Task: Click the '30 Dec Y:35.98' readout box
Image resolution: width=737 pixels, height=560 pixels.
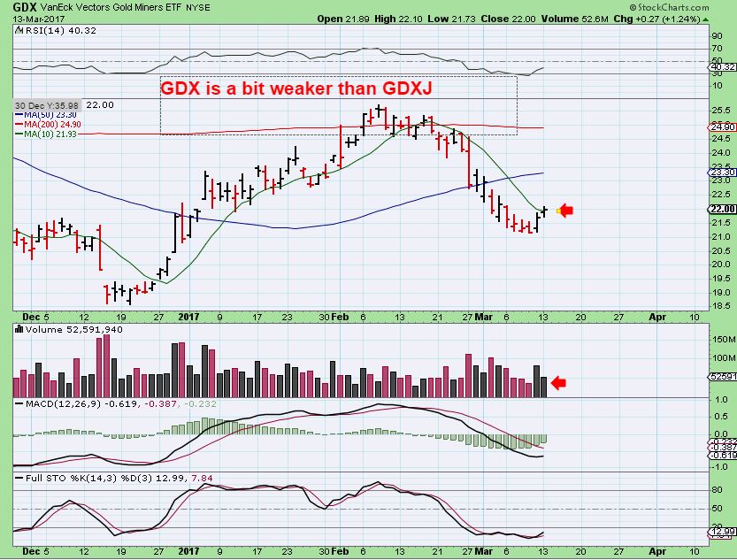Action: point(47,105)
